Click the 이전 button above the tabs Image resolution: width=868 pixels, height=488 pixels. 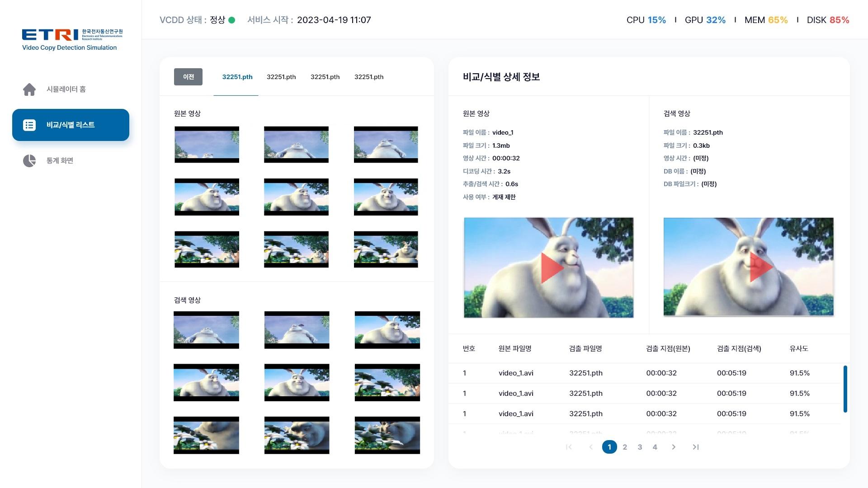(188, 77)
